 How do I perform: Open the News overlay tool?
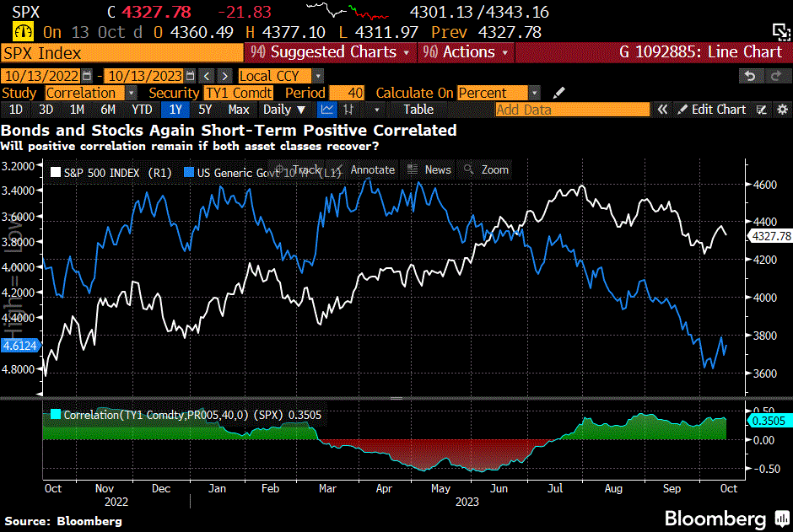tap(429, 169)
